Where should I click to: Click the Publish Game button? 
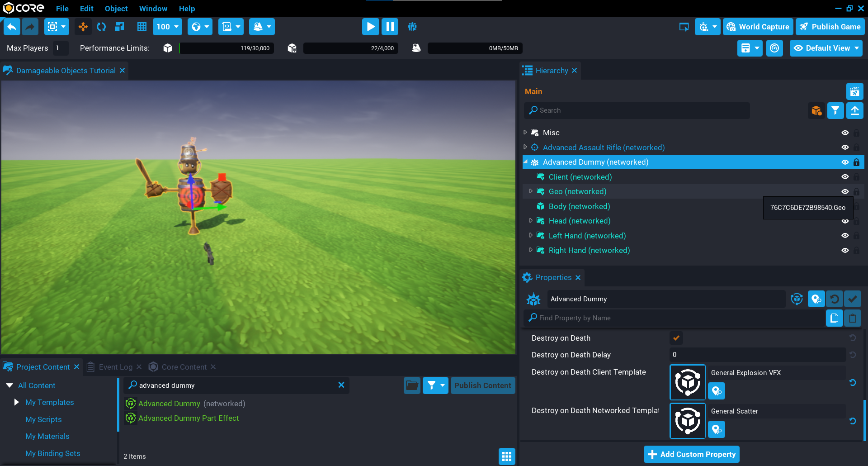click(x=830, y=27)
